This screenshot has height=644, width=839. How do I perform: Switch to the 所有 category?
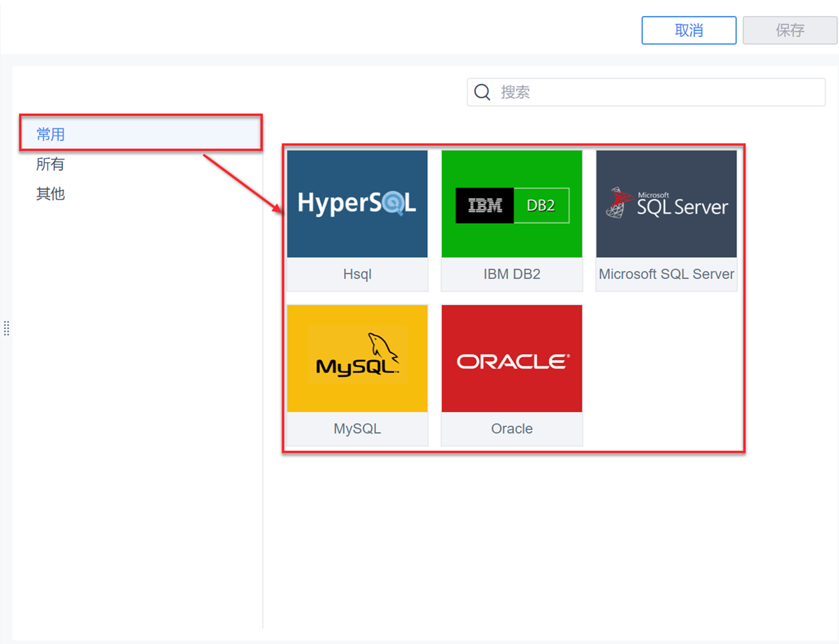50,164
